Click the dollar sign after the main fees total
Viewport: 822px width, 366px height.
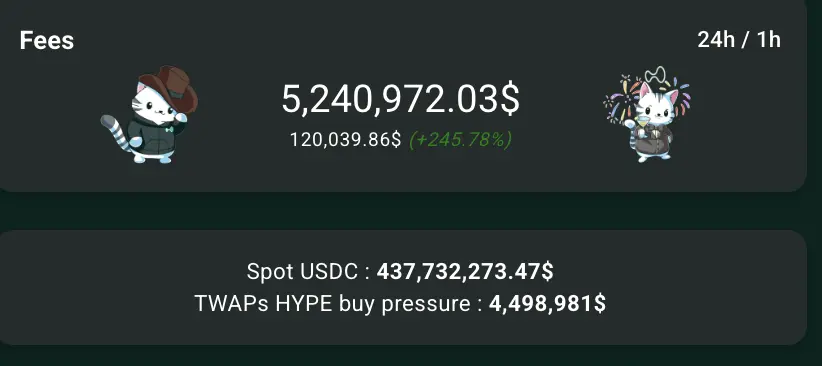coord(509,100)
